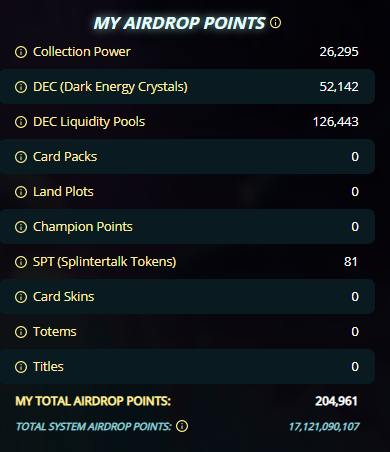Select the Collection Power row label
Screen dimensions: 390x452
pos(82,52)
